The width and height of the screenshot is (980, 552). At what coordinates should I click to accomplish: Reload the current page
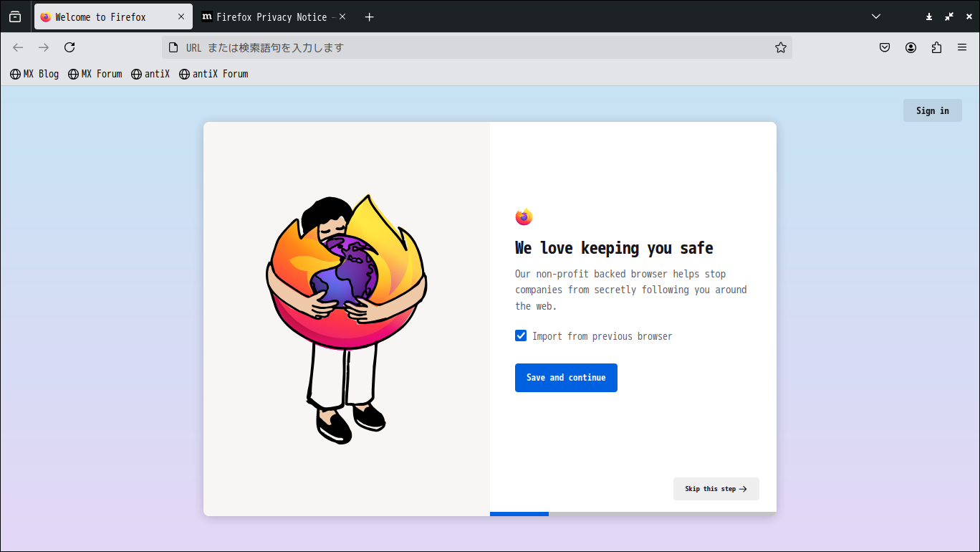pos(69,47)
